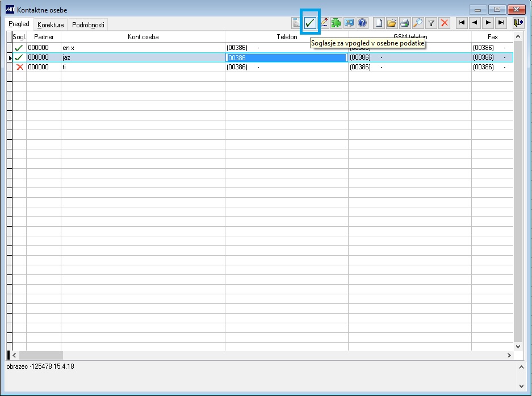The height and width of the screenshot is (396, 532).
Task: Click the printer icon
Action: 404,23
